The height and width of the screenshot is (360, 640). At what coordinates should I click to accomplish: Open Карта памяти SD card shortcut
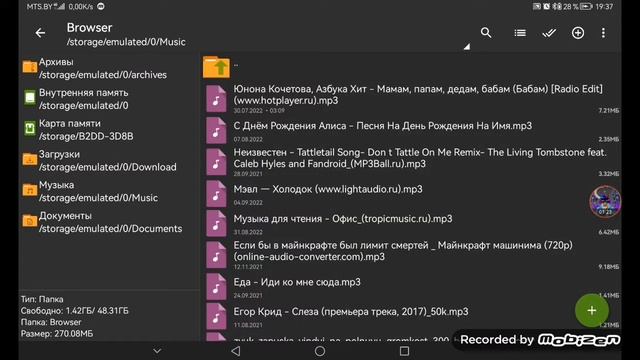(x=109, y=129)
